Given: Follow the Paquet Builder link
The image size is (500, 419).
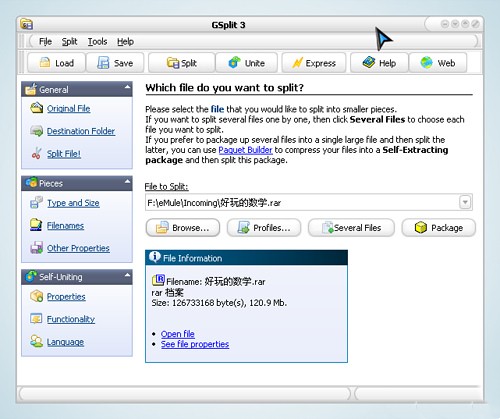Looking at the screenshot, I should tap(245, 150).
